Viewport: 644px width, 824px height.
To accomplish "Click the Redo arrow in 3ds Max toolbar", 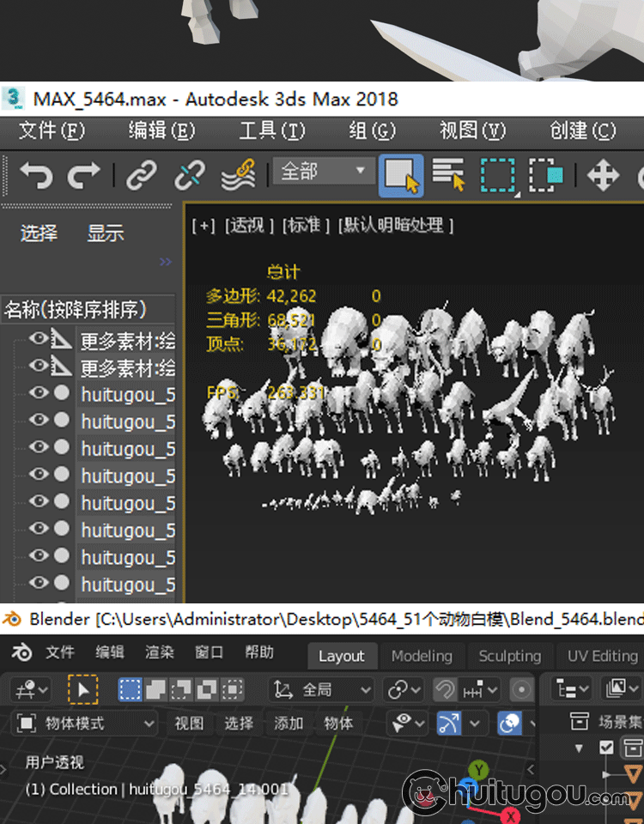I will [x=83, y=175].
